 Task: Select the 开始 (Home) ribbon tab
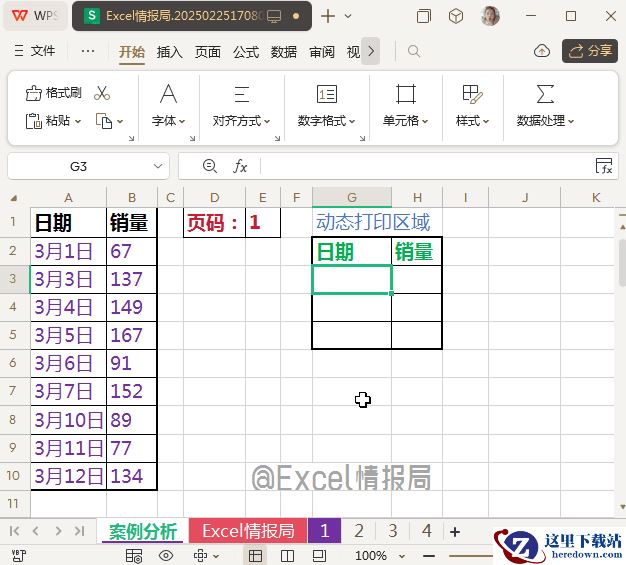(x=132, y=52)
